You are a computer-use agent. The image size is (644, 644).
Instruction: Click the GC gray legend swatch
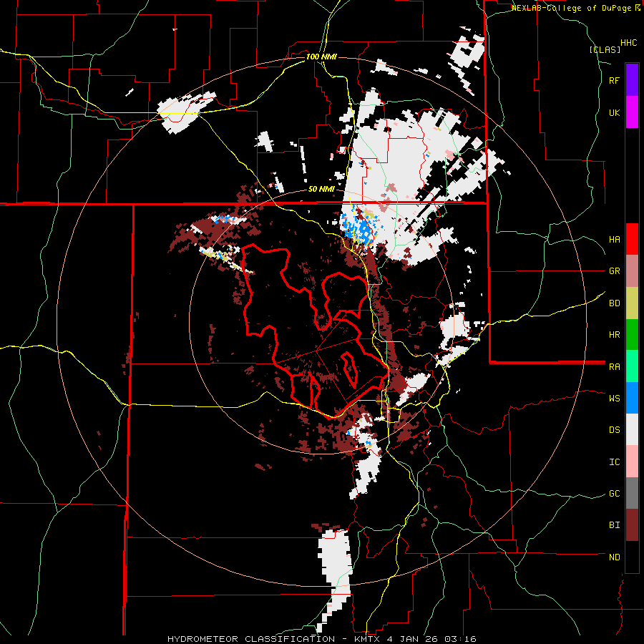pos(632,493)
